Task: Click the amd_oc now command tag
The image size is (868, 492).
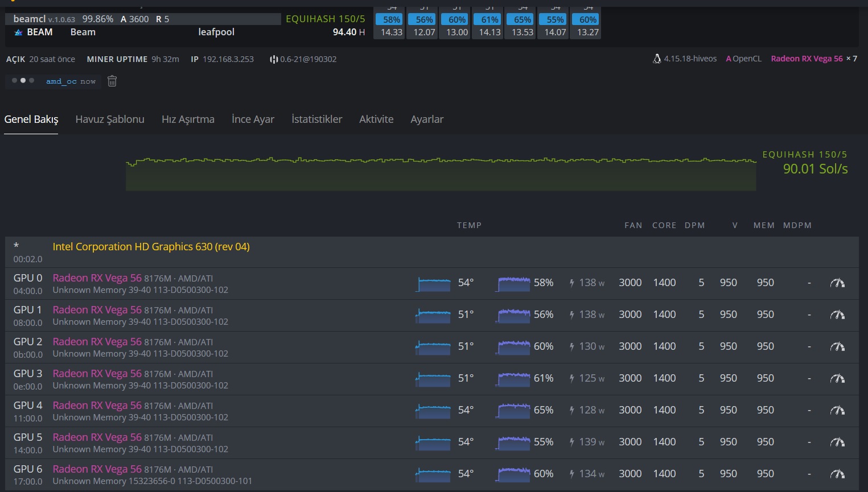Action: pyautogui.click(x=71, y=81)
